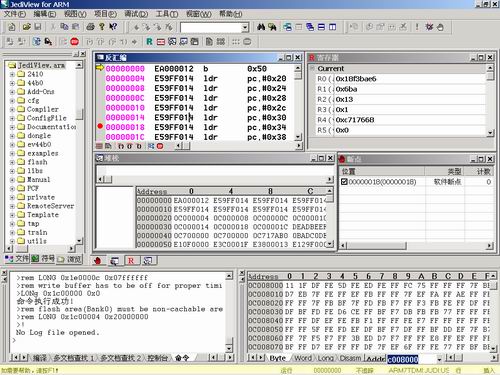Expand the examples folder in tree

pyautogui.click(x=12, y=153)
